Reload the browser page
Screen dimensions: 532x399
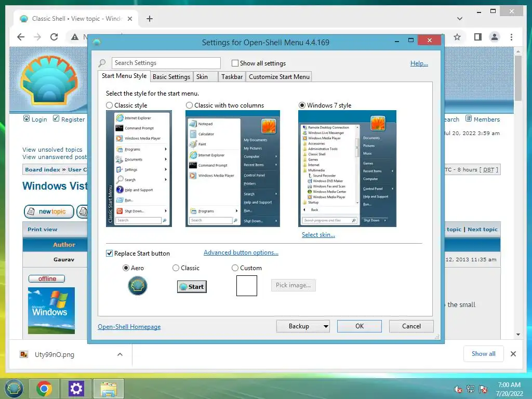[54, 37]
